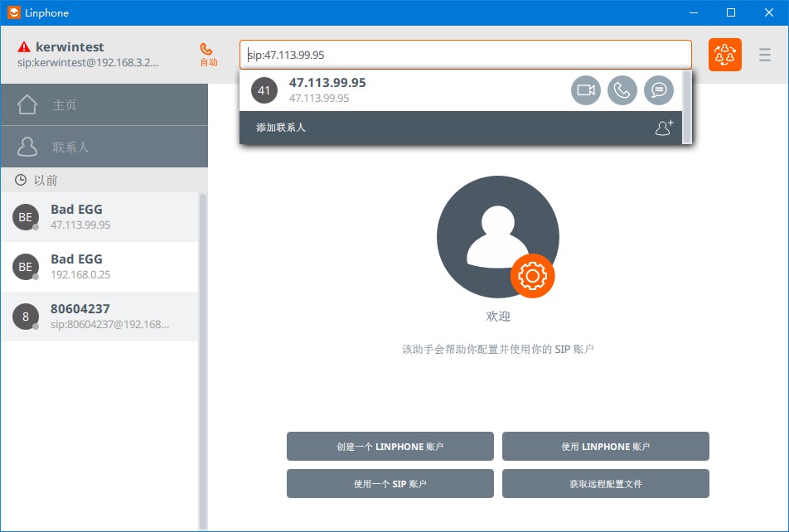789x532 pixels.
Task: Open the hamburger main menu
Action: [765, 55]
